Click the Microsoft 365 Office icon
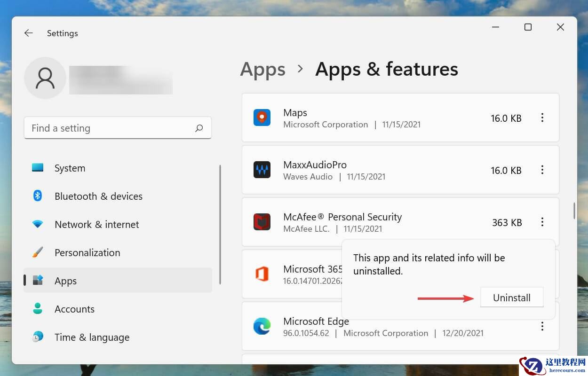The width and height of the screenshot is (588, 376). (x=262, y=274)
